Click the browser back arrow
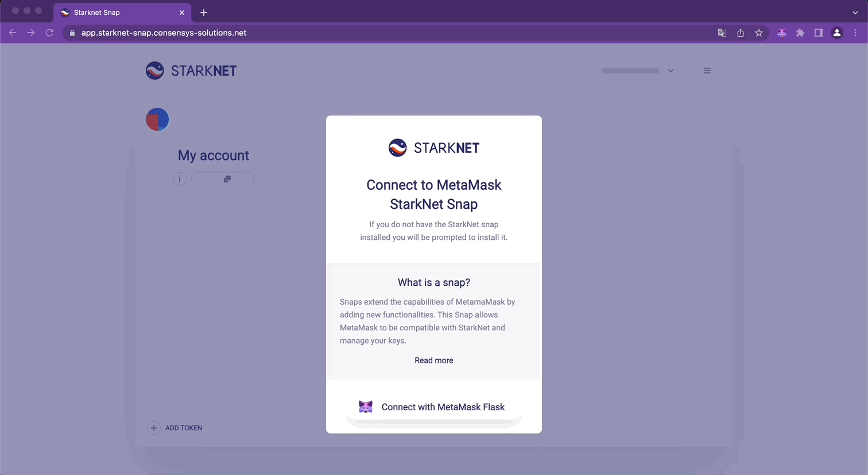868x475 pixels. point(13,33)
